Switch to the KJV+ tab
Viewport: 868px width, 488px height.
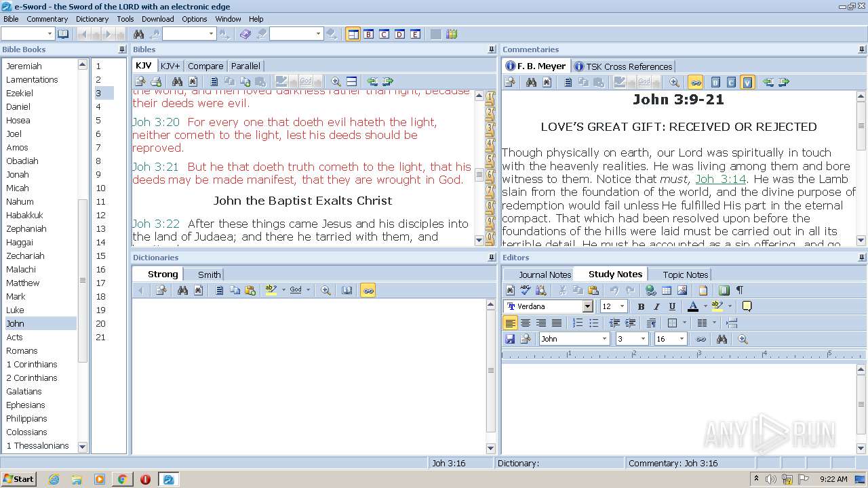click(170, 66)
